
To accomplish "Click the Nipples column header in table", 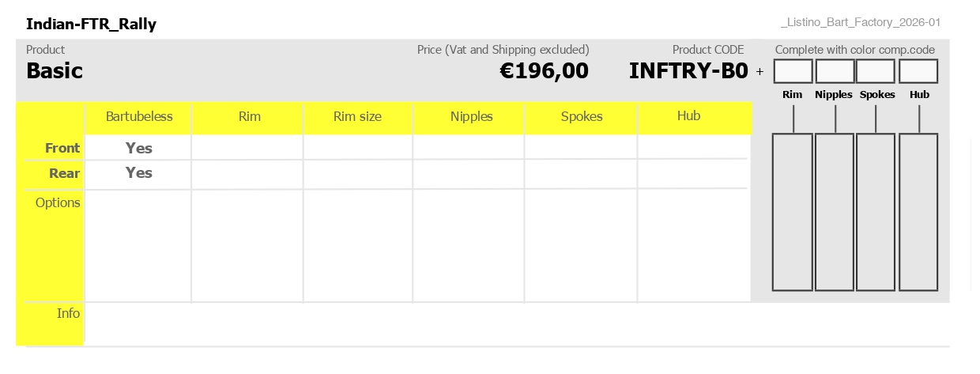I will (472, 117).
